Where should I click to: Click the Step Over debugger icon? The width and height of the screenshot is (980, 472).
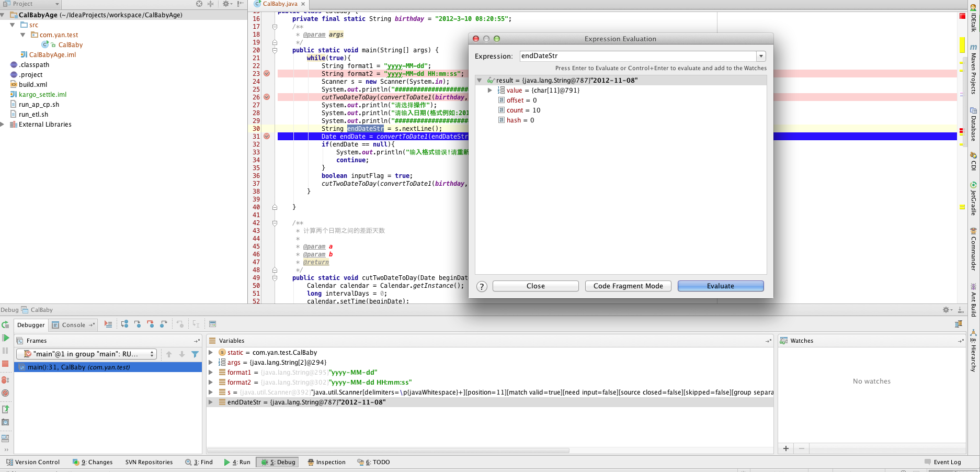click(x=124, y=324)
